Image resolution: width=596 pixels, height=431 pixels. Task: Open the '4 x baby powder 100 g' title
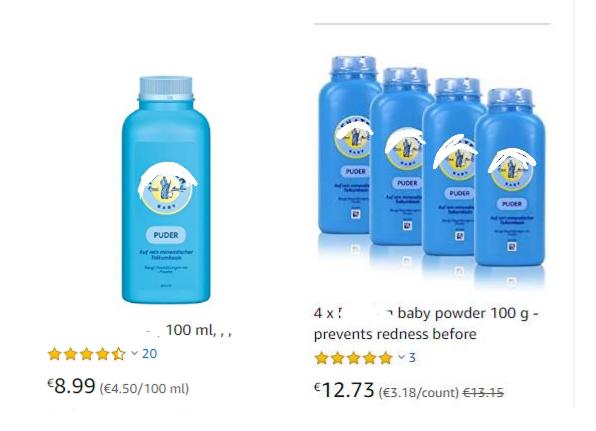426,314
